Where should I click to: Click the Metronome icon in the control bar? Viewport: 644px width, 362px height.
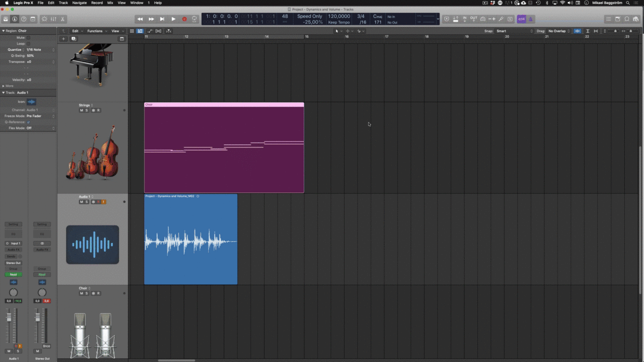tap(531, 18)
